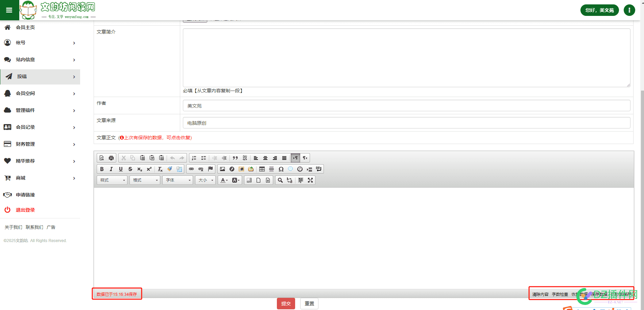Open the text color picker
Screen dimensions: 644x310
click(x=224, y=180)
